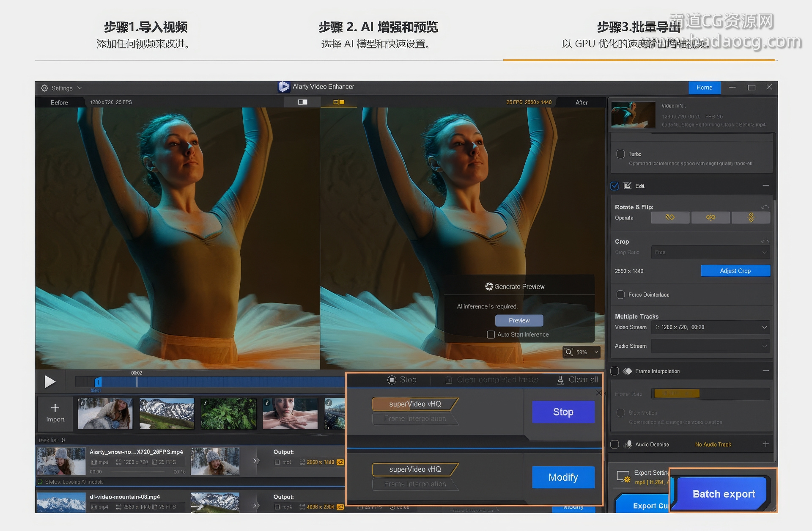Click the Home tab
This screenshot has height=531, width=812.
coord(704,88)
